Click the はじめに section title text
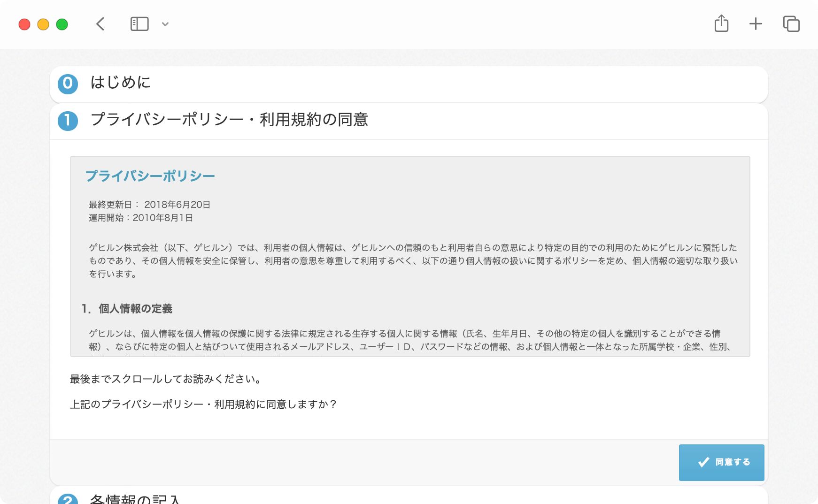The width and height of the screenshot is (818, 504). coord(121,84)
